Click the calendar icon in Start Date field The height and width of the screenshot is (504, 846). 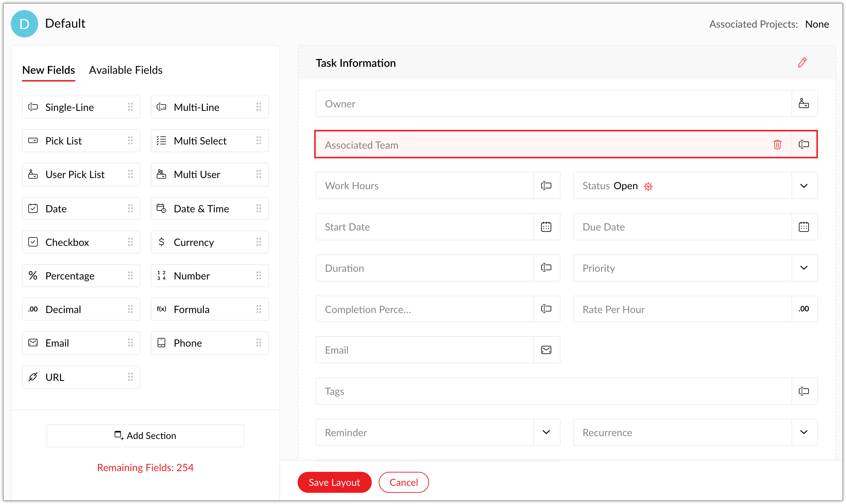pyautogui.click(x=546, y=227)
